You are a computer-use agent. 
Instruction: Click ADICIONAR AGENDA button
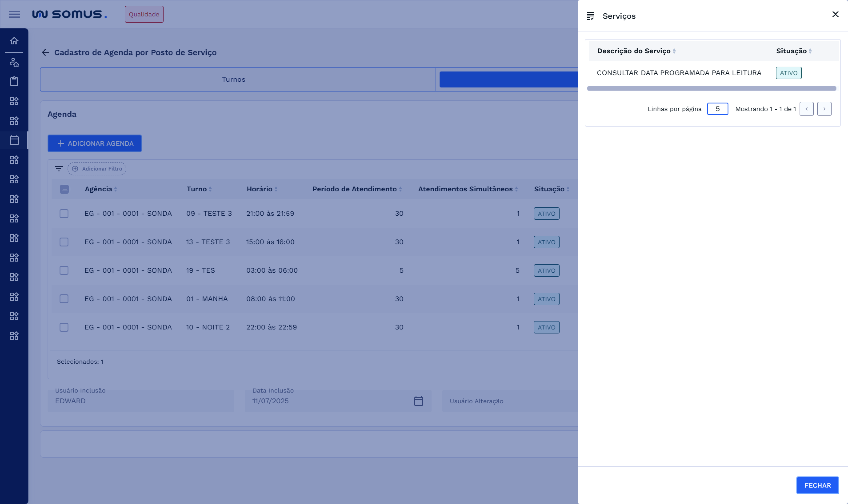pyautogui.click(x=94, y=143)
